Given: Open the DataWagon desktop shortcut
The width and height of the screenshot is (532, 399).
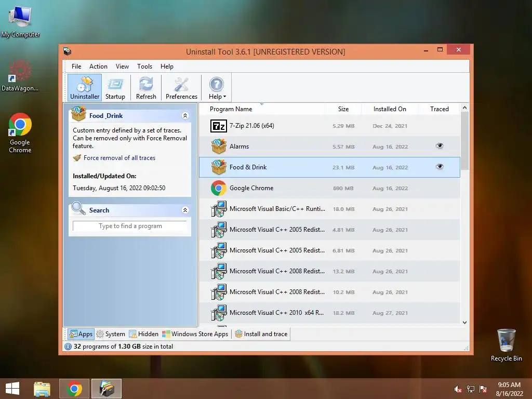Looking at the screenshot, I should pos(20,76).
